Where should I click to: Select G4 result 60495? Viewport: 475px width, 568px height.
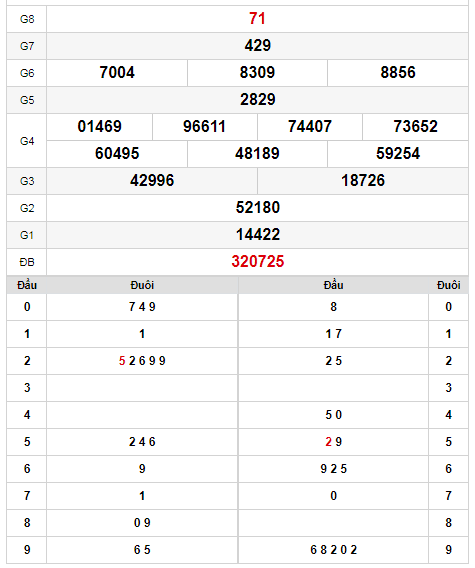(x=117, y=154)
